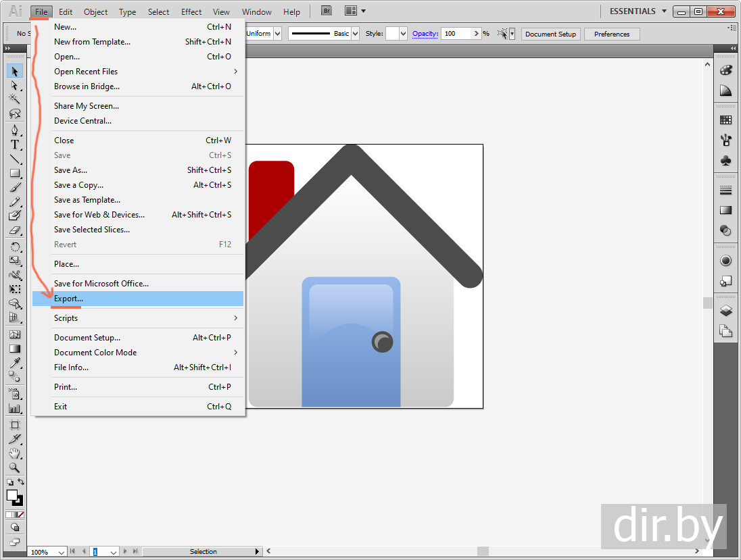Open the ESSENTIALS workspace dropdown
The height and width of the screenshot is (560, 741).
[638, 11]
